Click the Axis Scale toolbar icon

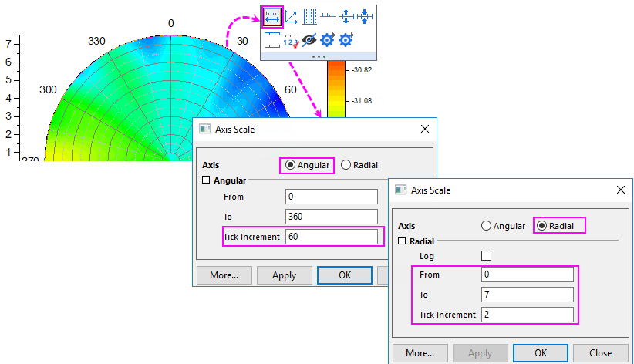[x=272, y=16]
